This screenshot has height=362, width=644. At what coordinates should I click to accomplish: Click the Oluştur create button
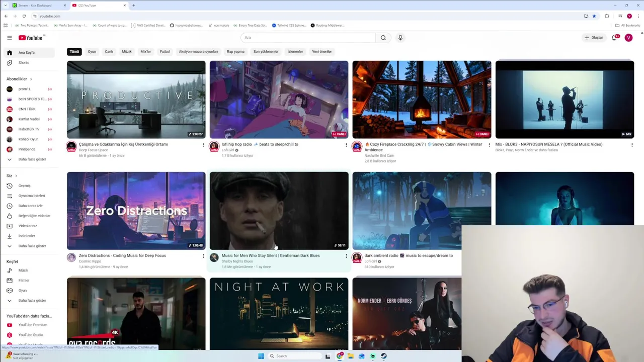coord(594,38)
